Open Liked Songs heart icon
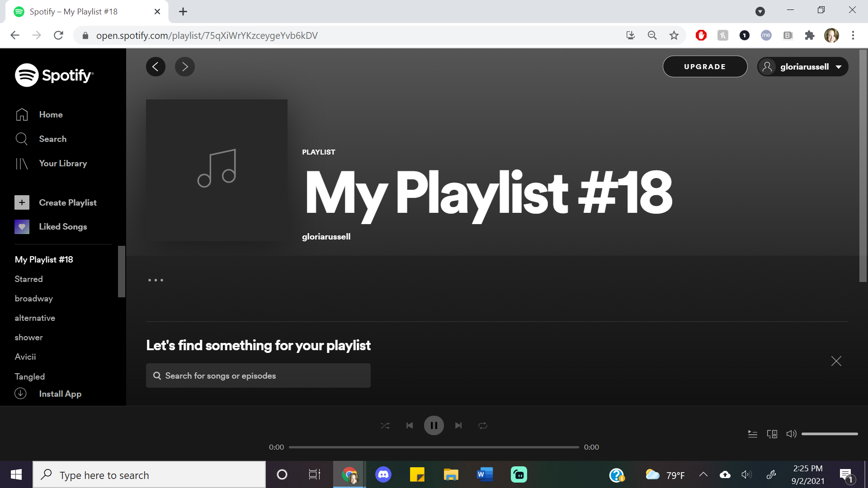Viewport: 868px width, 488px height. [x=22, y=227]
